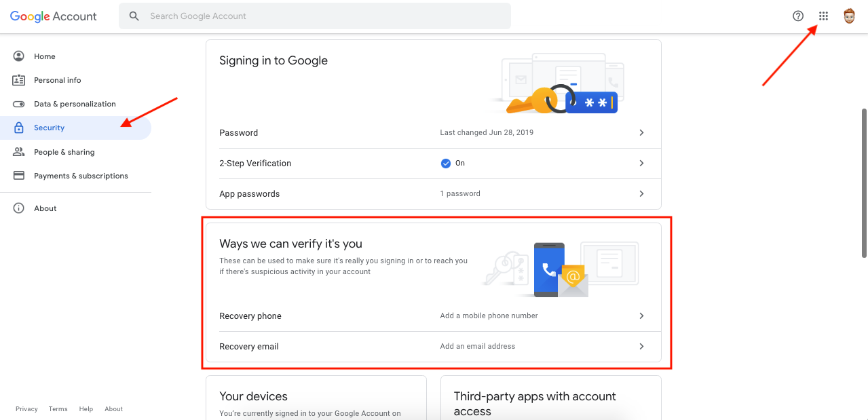The image size is (868, 420).
Task: Click '1 password' value text
Action: pyautogui.click(x=460, y=194)
